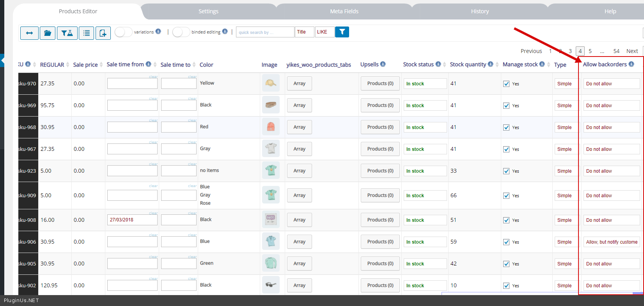Image resolution: width=644 pixels, height=306 pixels.
Task: Open the filter flask tools button
Action: [67, 33]
